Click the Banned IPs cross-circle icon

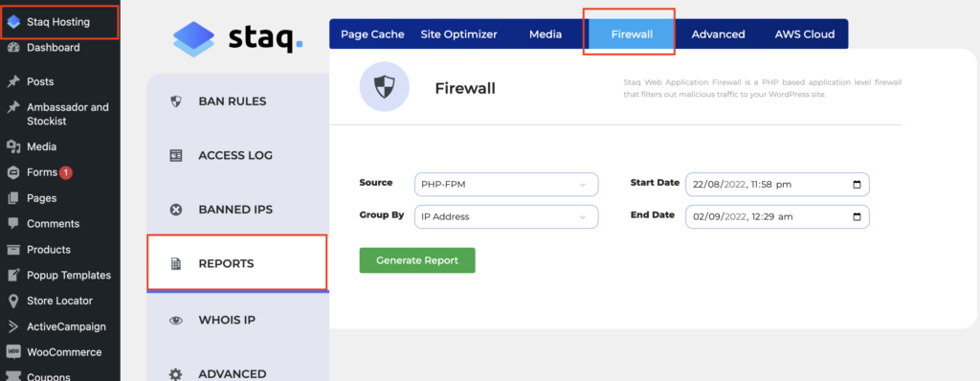(x=176, y=210)
